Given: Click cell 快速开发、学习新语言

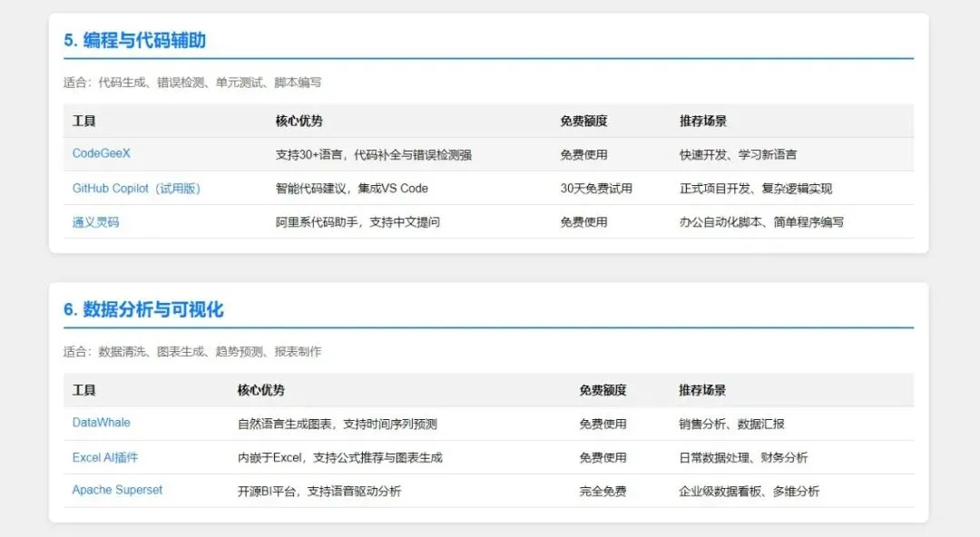Looking at the screenshot, I should (738, 154).
